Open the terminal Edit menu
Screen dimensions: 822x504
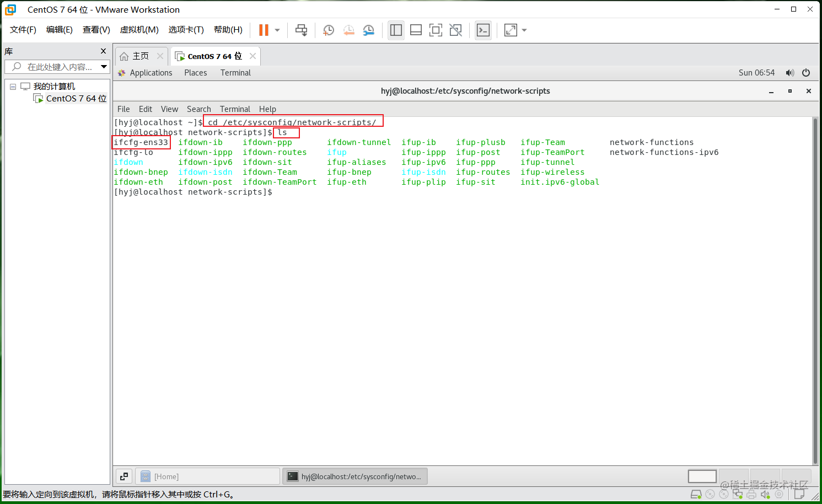pos(146,109)
